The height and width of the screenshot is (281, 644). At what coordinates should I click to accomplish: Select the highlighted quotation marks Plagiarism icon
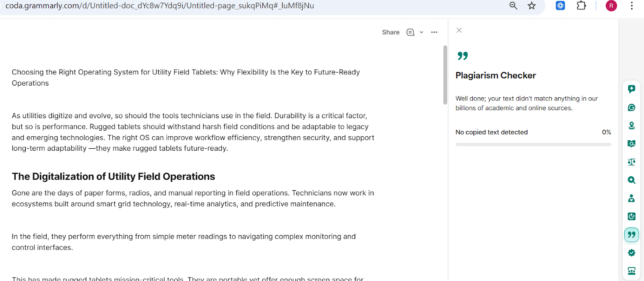(632, 235)
